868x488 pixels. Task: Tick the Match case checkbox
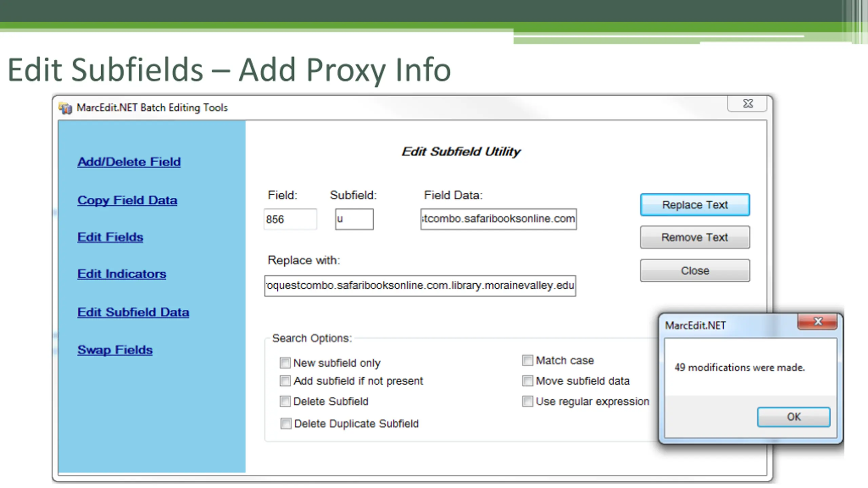tap(527, 360)
